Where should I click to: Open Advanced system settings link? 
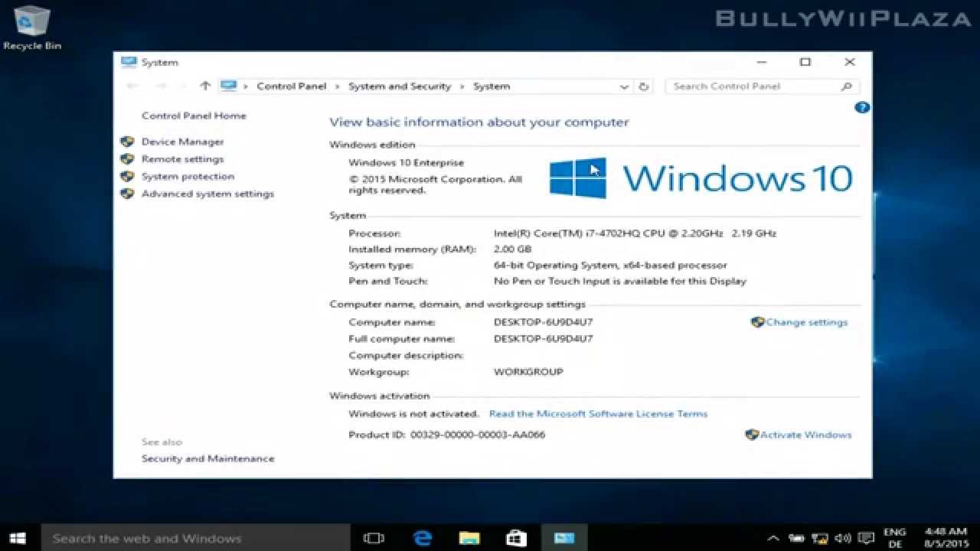[207, 194]
